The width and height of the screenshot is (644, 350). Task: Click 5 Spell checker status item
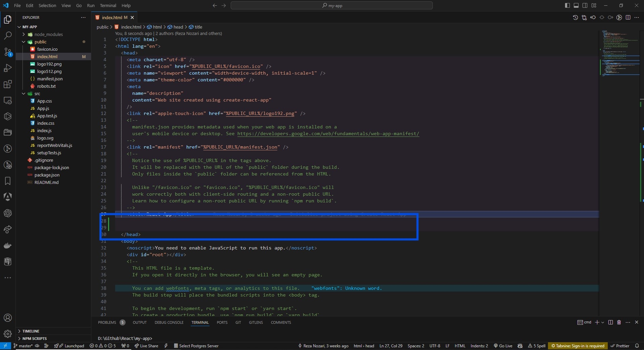pyautogui.click(x=537, y=346)
